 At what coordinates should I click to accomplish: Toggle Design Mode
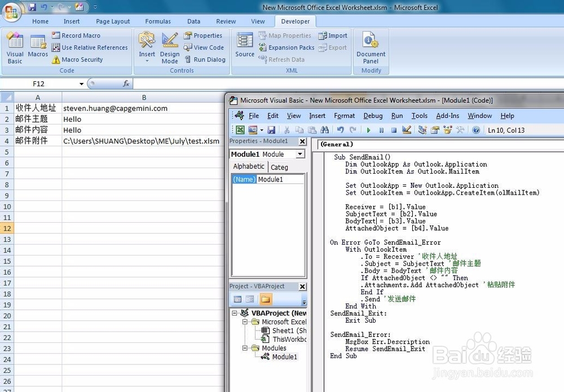tap(170, 48)
